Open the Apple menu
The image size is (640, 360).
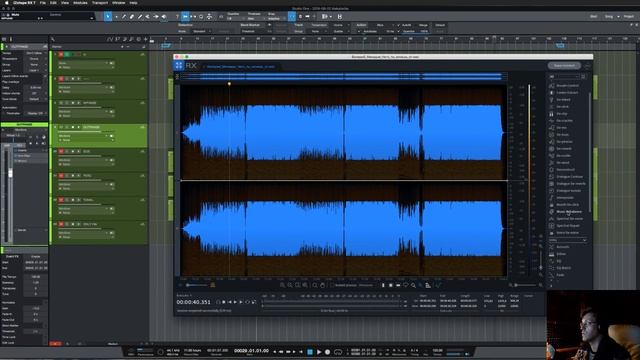(x=7, y=3)
